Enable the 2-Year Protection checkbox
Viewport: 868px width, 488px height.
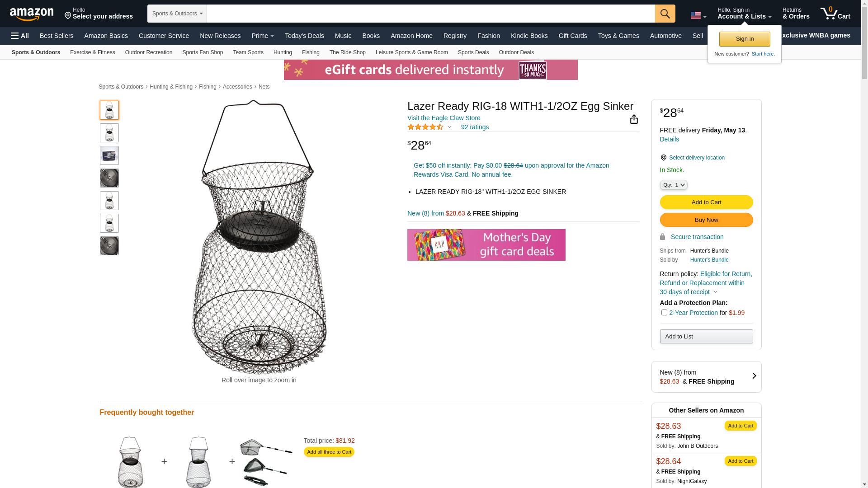664,313
